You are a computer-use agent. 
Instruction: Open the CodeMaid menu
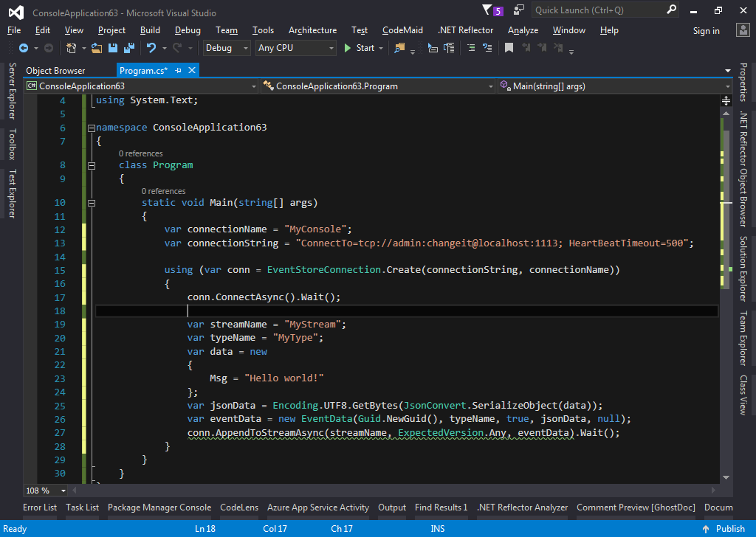coord(402,30)
